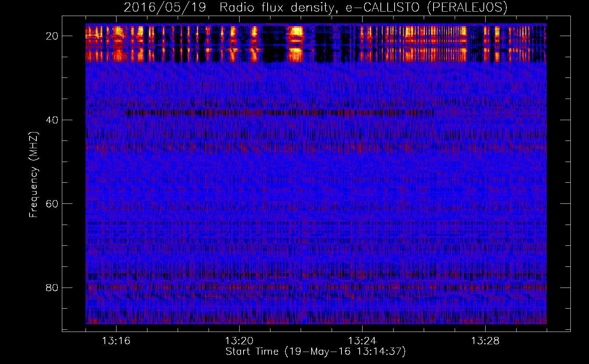Screen dimensions: 589x364
Task: Click the plot title 'Radio flux density, e-CALLISTO (PERALEJOS)'
Action: tap(363, 8)
